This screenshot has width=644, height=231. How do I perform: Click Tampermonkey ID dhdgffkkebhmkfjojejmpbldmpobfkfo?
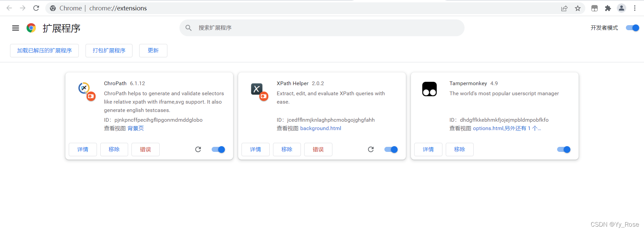coord(504,120)
